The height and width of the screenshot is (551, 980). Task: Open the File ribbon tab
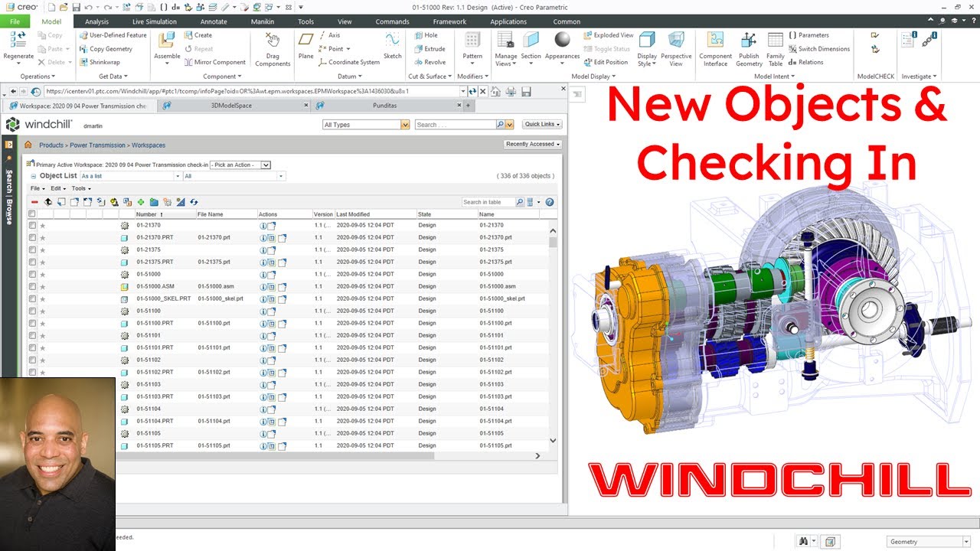15,21
